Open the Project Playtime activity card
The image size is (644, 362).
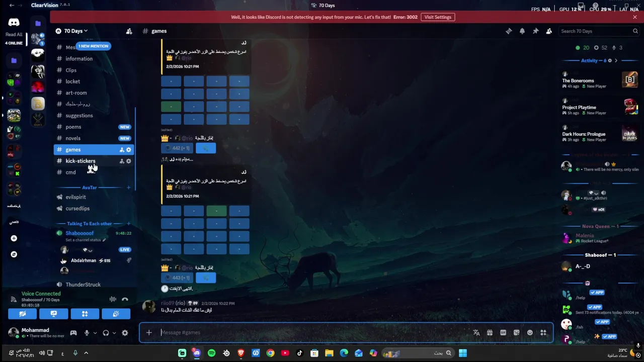pos(600,107)
